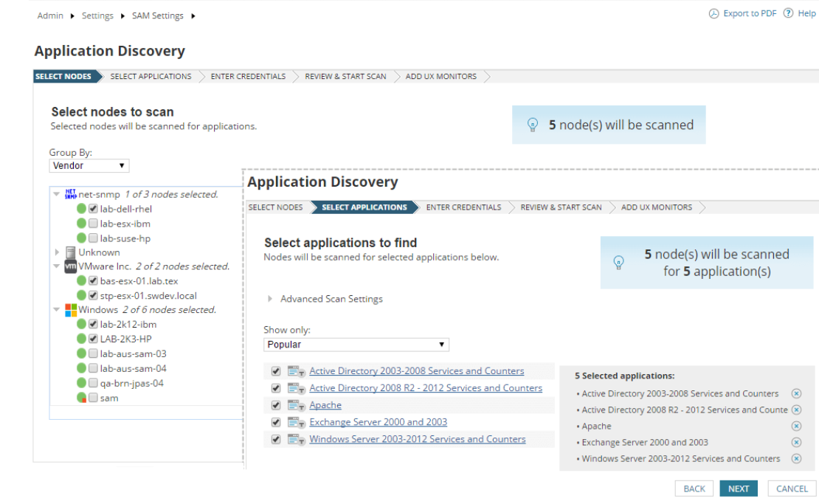Collapse the net-snmp vendor group
Viewport: 819px width, 504px height.
pyautogui.click(x=56, y=194)
